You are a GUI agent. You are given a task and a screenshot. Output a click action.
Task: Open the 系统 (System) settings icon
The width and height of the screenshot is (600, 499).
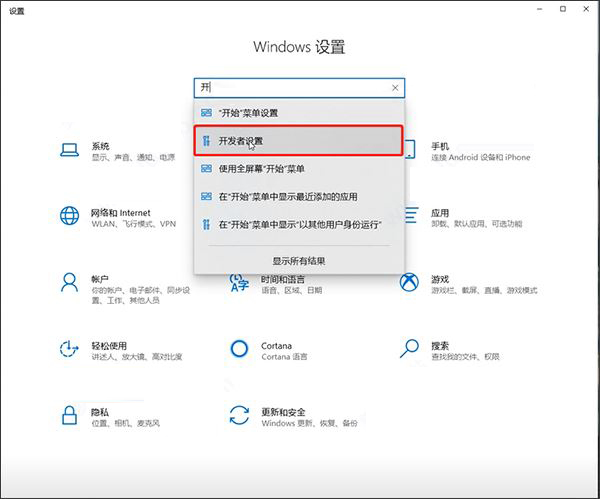pos(69,150)
